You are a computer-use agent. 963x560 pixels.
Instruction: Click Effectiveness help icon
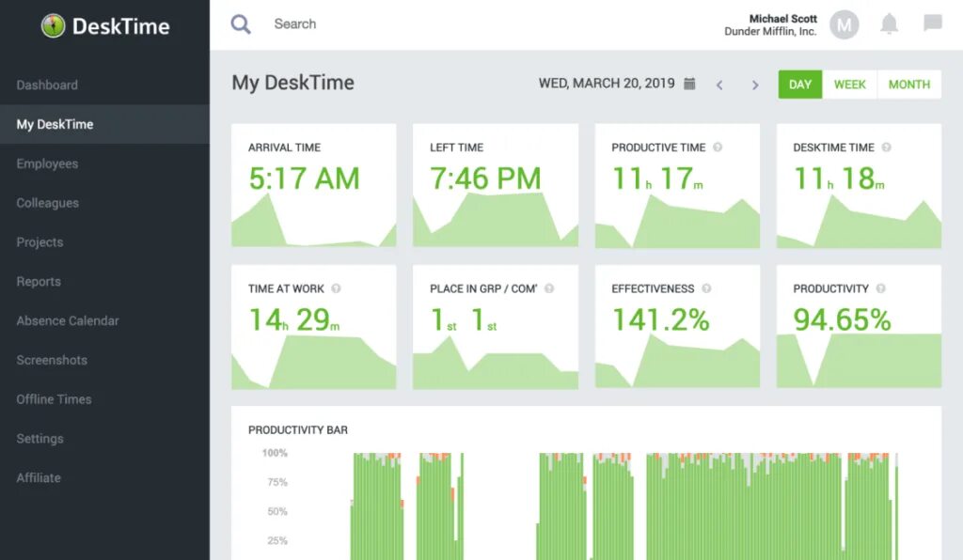coord(706,288)
